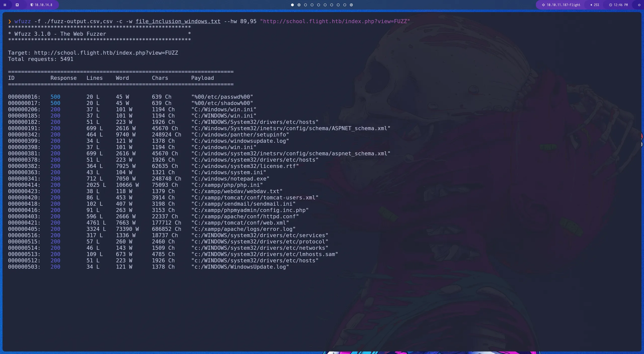Click the ethernet network icon
This screenshot has width=644, height=354.
click(x=17, y=5)
